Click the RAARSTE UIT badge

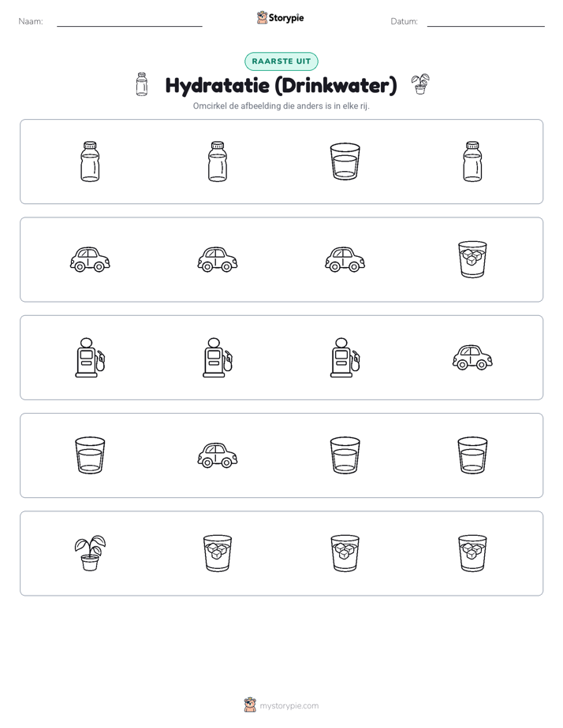(281, 61)
